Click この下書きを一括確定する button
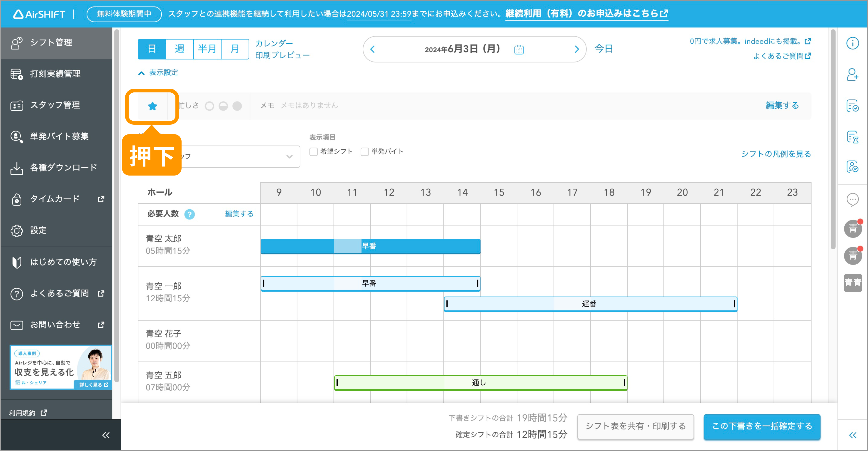Screen dimensions: 868x451 pos(761,426)
